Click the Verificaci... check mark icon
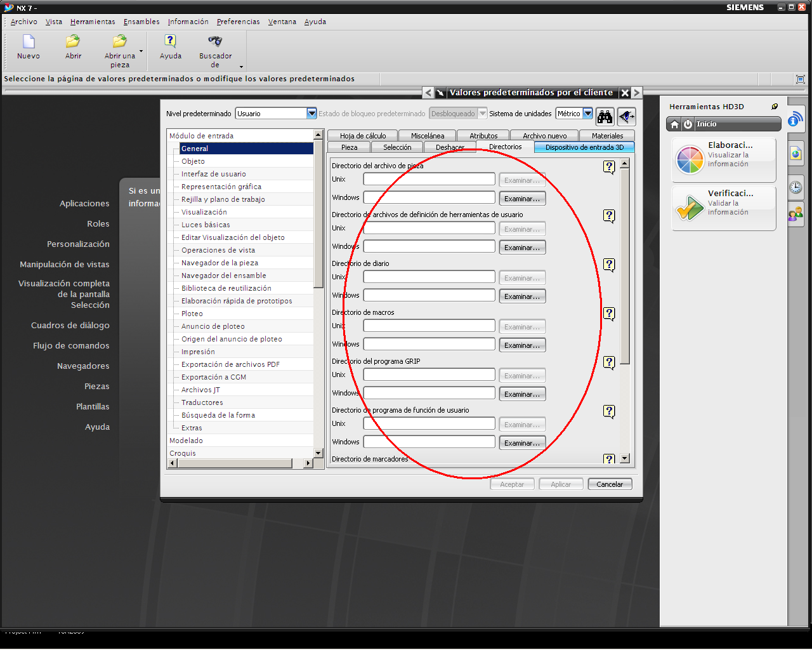The height and width of the screenshot is (650, 812). 690,208
